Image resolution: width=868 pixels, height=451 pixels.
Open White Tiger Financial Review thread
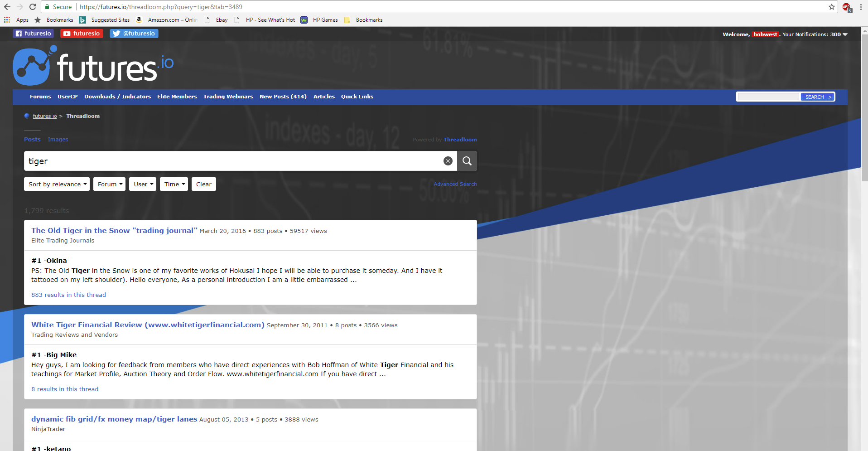(148, 325)
